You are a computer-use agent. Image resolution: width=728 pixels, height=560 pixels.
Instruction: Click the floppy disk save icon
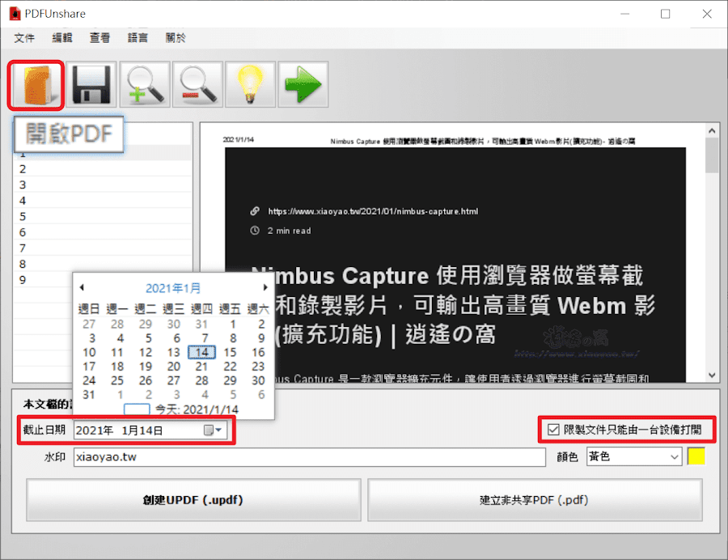[x=91, y=84]
